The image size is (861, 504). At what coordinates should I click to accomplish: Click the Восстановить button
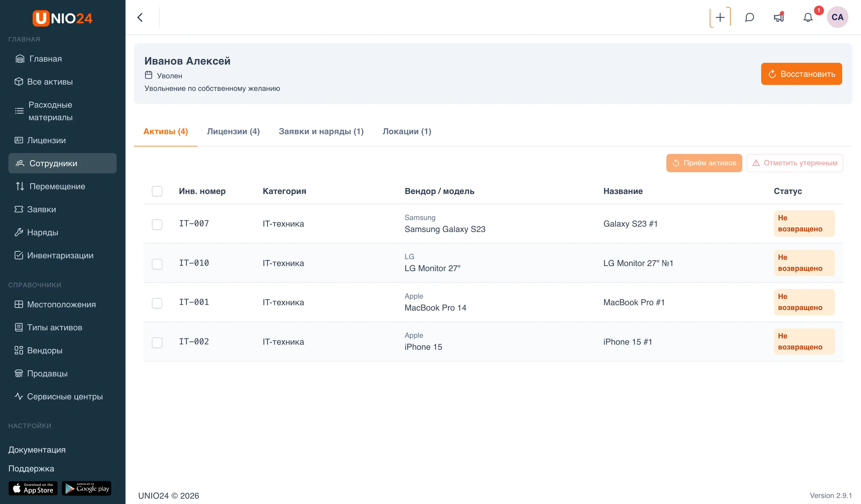coord(801,74)
